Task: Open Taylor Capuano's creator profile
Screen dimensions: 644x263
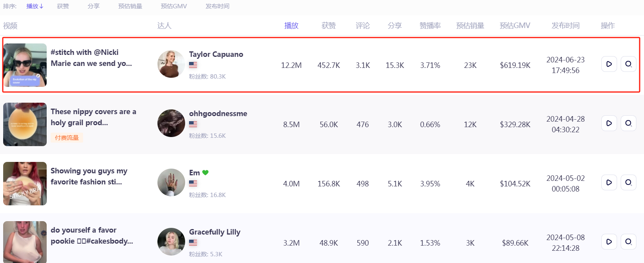Action: pos(216,54)
